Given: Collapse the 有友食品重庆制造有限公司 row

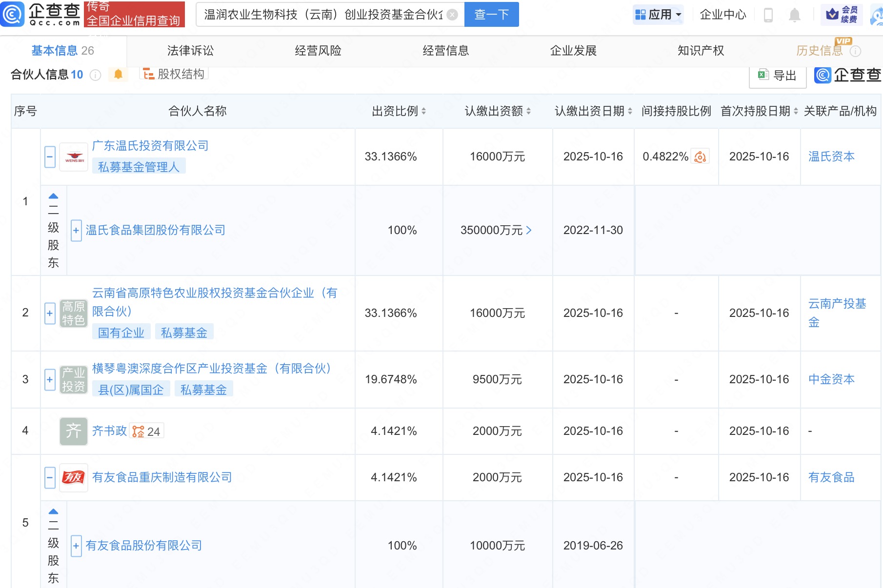Looking at the screenshot, I should click(50, 478).
